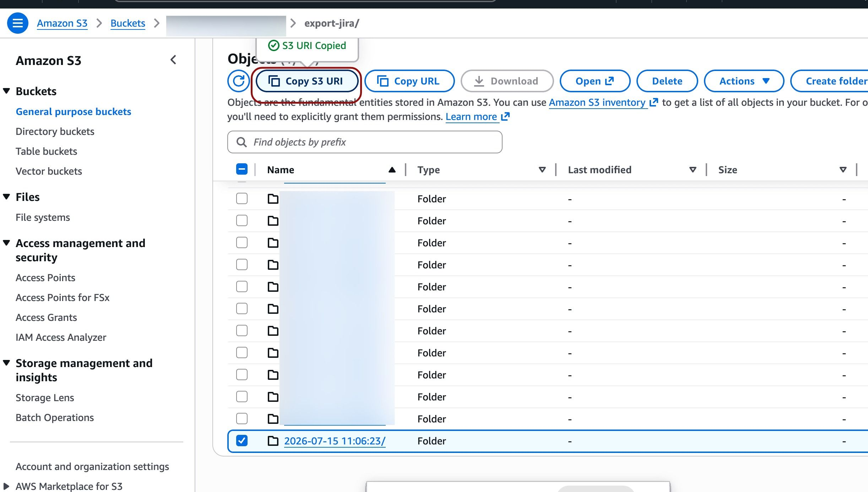Click the magnifier icon in prefix search

242,142
